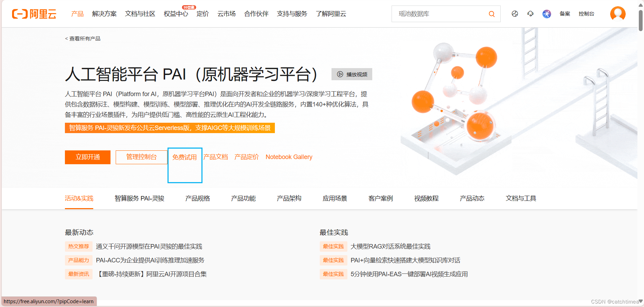Open the 支持与服务 navigation menu
Viewport: 644px width, 307px height.
[x=292, y=14]
